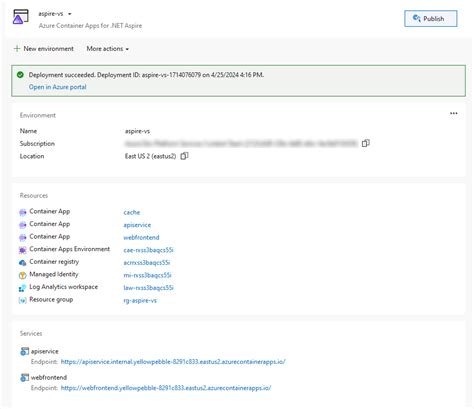Click the plus icon of New environment

(x=17, y=49)
